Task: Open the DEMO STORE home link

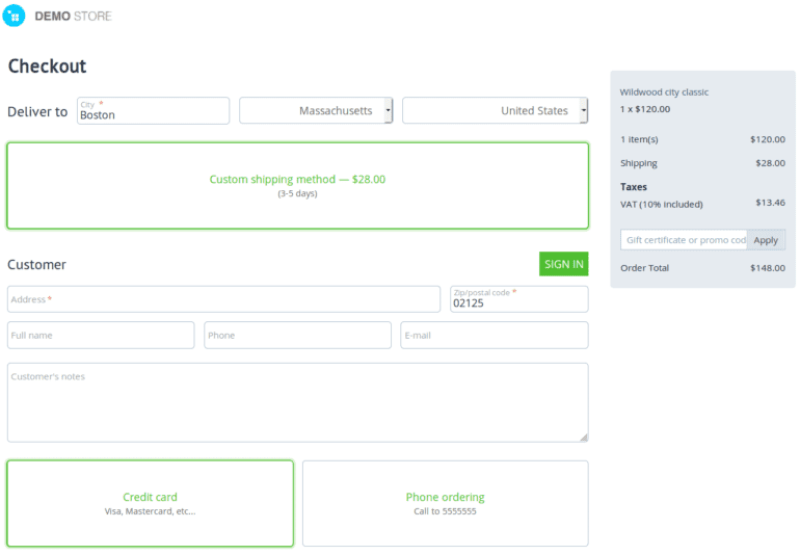Action: 73,16
